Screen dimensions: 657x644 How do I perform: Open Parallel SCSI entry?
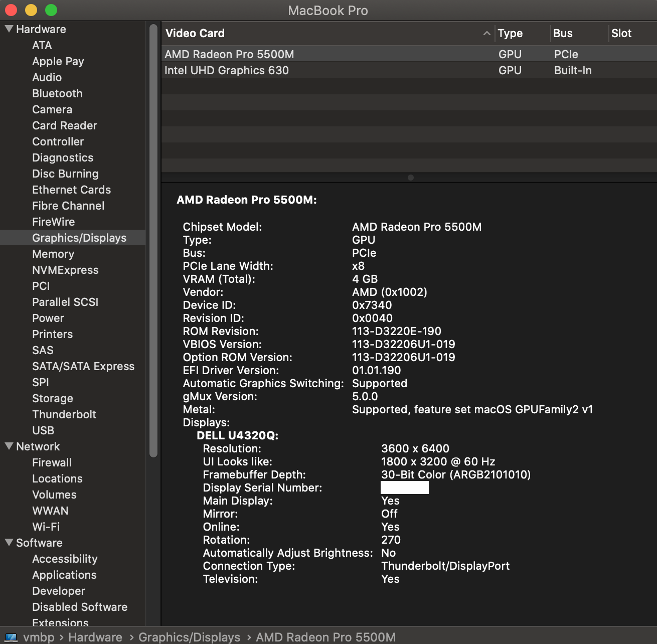click(65, 302)
